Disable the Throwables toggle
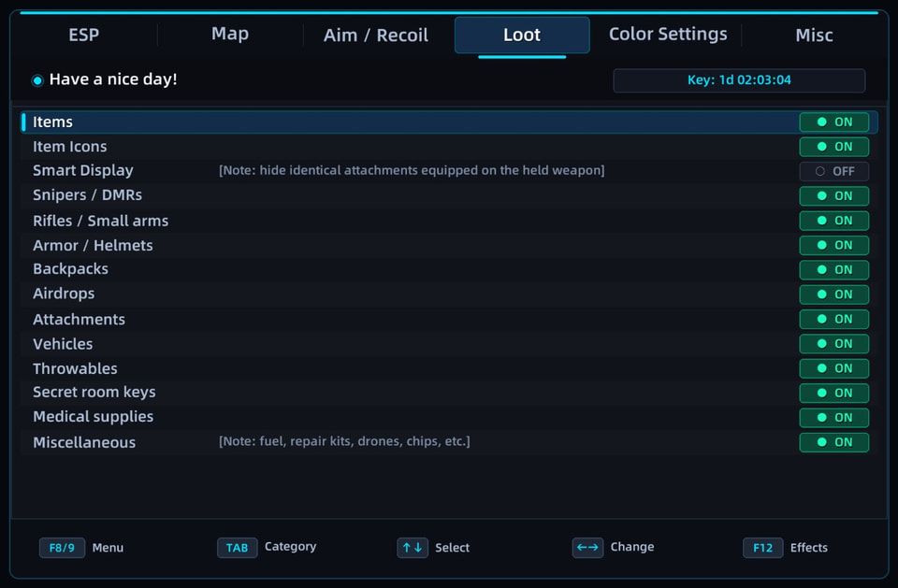Image resolution: width=898 pixels, height=588 pixels. [833, 368]
